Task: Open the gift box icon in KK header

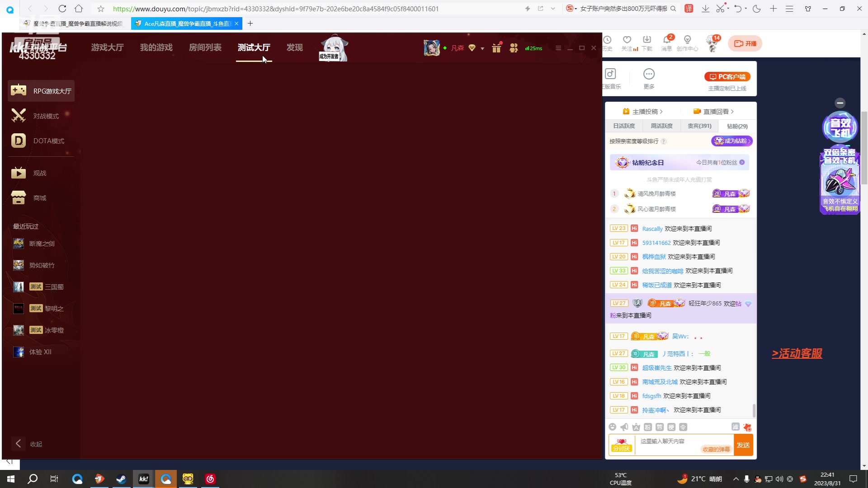Action: [496, 48]
